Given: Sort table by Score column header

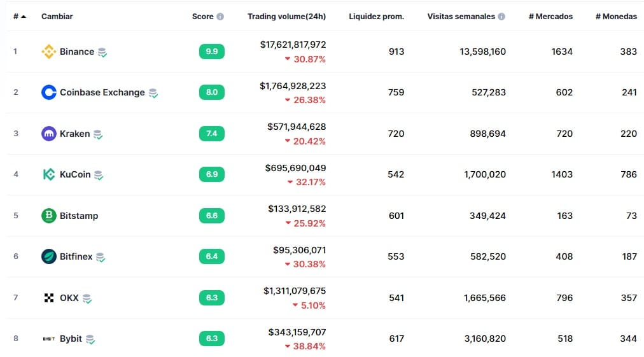Looking at the screenshot, I should click(x=203, y=17).
